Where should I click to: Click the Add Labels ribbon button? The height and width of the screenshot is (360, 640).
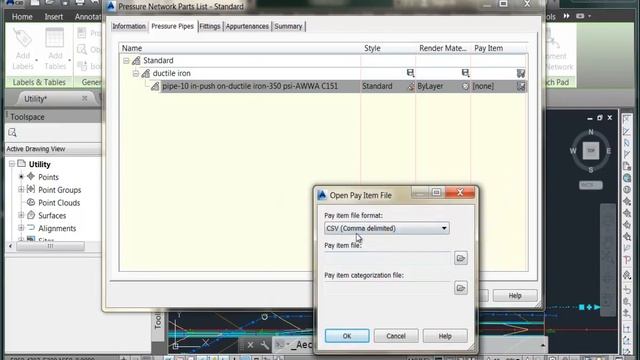click(x=23, y=49)
